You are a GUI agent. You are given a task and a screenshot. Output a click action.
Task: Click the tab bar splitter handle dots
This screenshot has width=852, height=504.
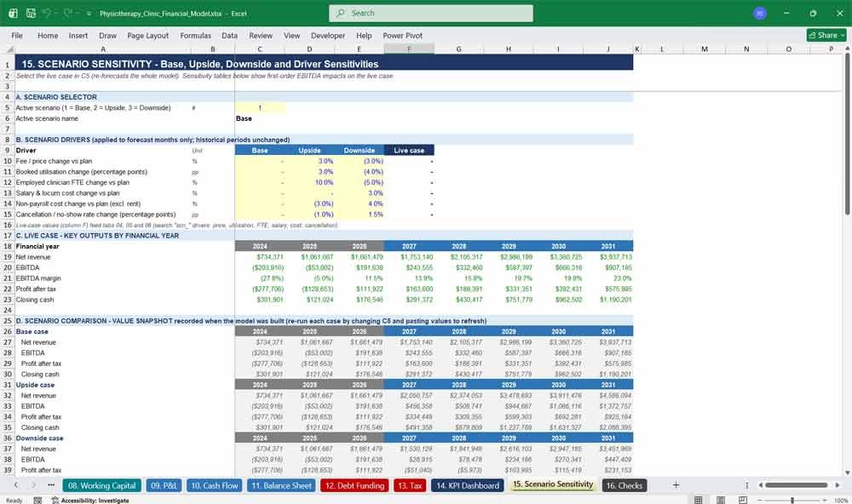(746, 485)
